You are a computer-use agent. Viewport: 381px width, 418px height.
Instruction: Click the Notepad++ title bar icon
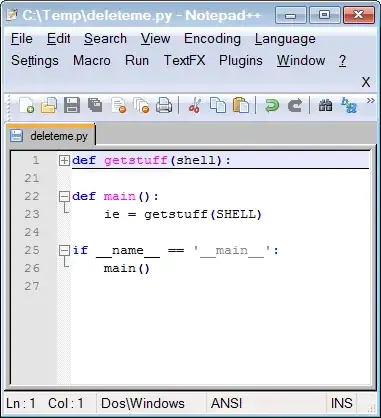coord(11,15)
